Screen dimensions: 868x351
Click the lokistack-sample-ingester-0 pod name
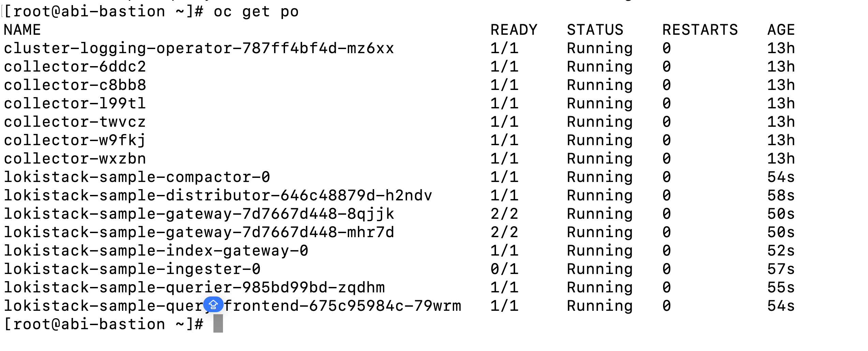pyautogui.click(x=132, y=269)
